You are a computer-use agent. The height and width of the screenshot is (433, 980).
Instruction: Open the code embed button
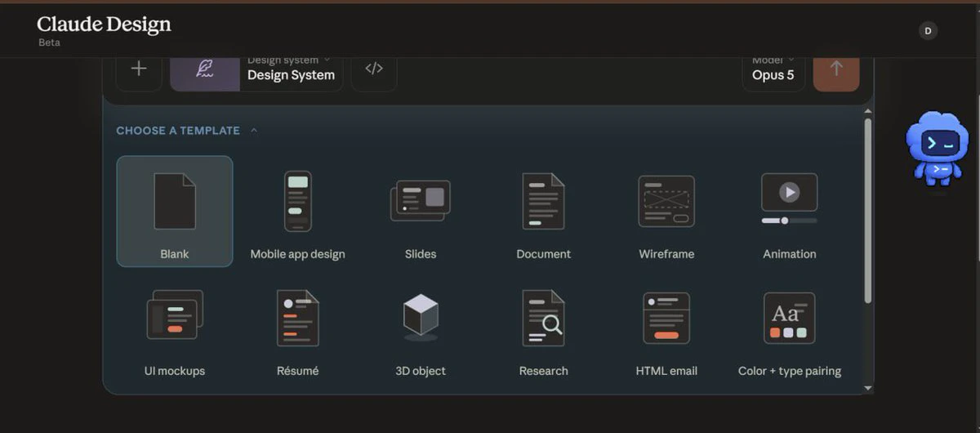374,69
